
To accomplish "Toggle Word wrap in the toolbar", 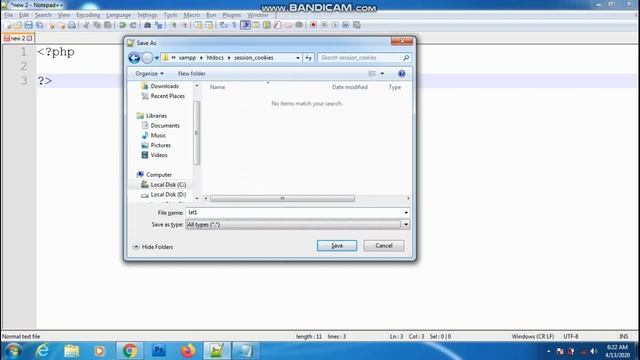I will [x=223, y=25].
